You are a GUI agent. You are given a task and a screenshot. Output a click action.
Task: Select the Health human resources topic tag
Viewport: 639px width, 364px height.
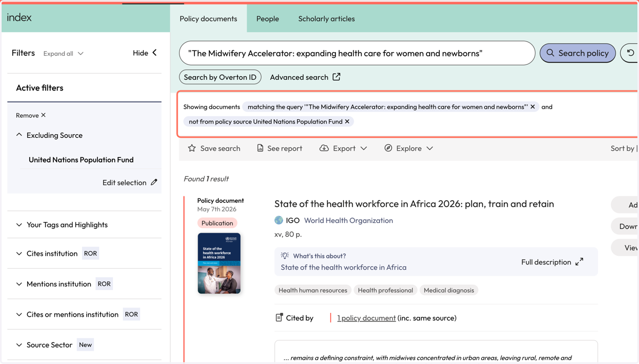point(313,290)
